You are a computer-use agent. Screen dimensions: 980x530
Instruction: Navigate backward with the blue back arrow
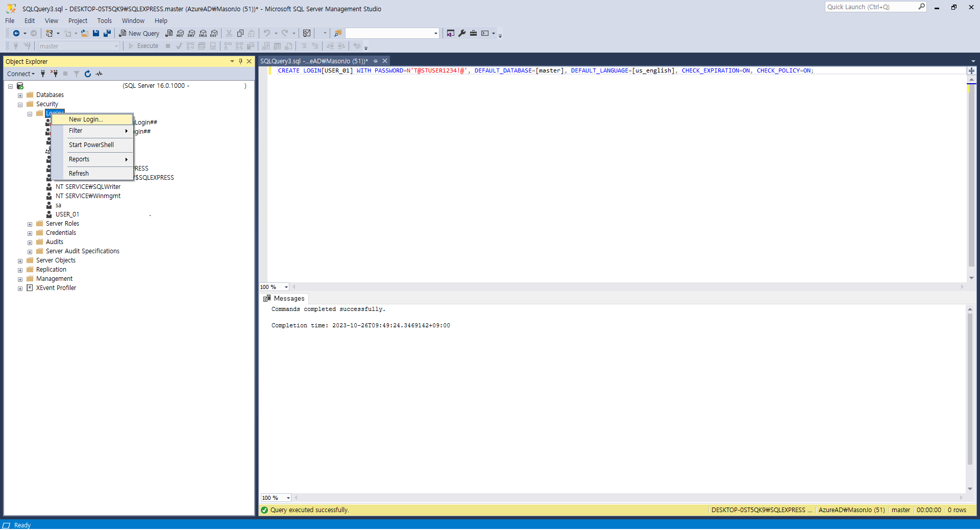(16, 33)
